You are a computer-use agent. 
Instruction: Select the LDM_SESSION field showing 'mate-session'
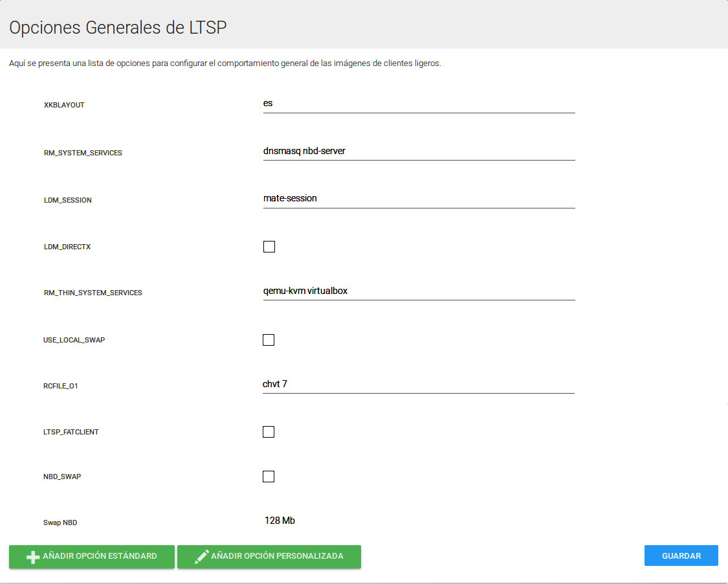[x=419, y=199]
